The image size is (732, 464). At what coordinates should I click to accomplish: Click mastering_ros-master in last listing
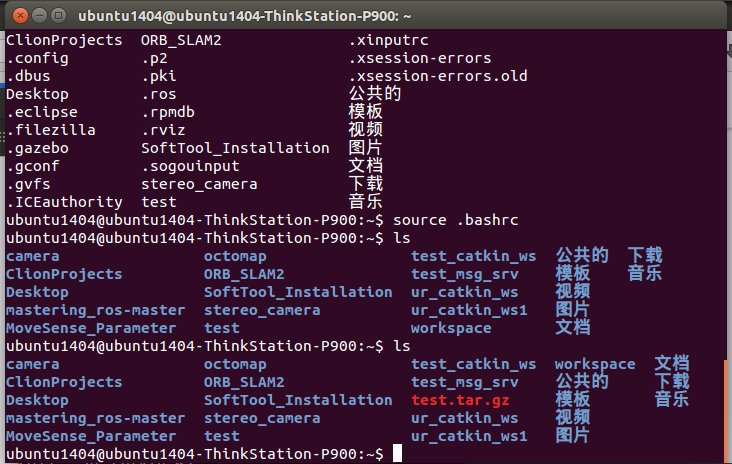96,418
